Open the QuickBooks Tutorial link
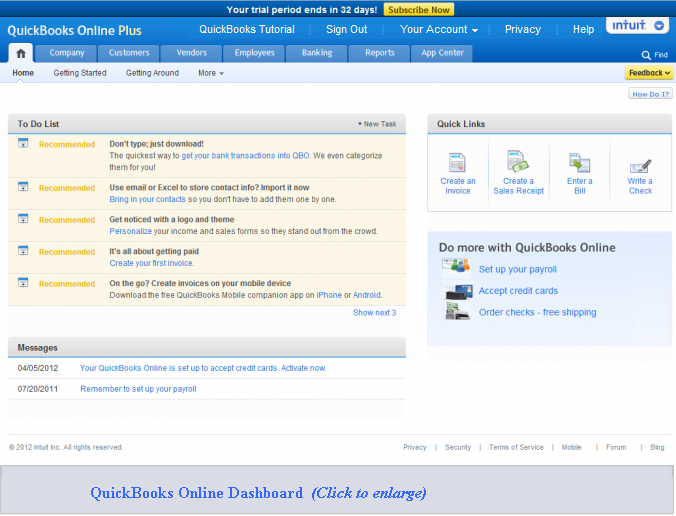Viewport: 676px width, 516px height. (x=247, y=29)
